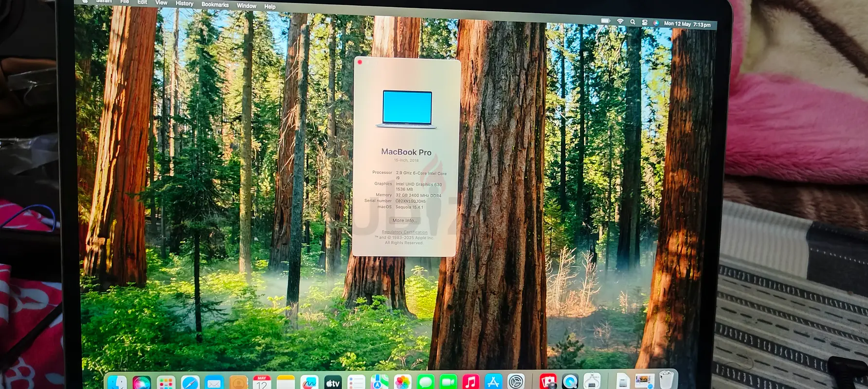Open System Information chip icon in dock
Image resolution: width=868 pixels, height=389 pixels.
click(592, 382)
